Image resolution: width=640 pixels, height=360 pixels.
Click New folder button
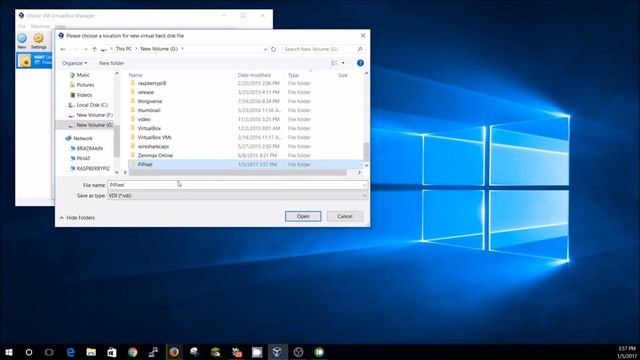111,63
